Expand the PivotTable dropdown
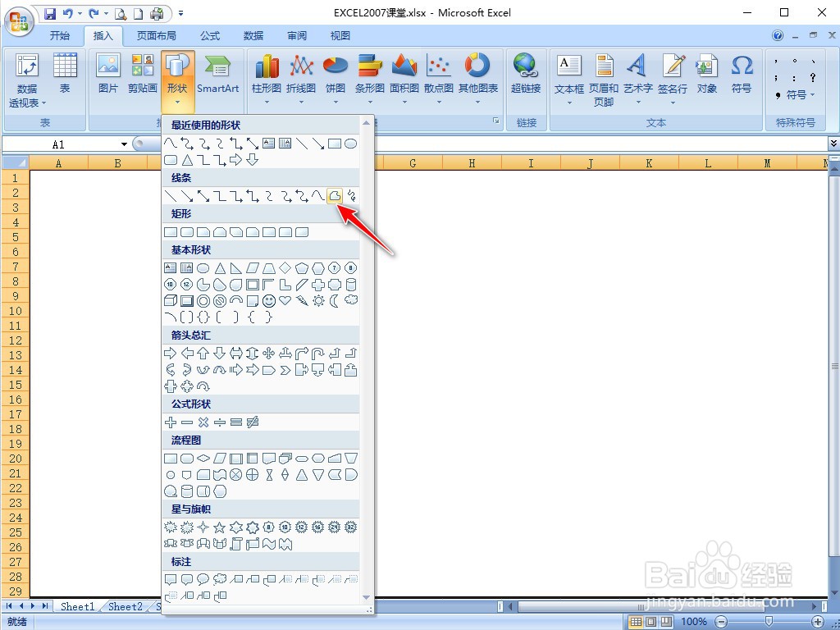840x630 pixels. [27, 80]
